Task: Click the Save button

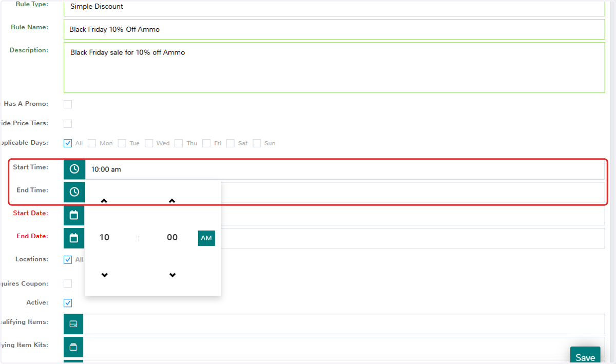Action: (x=585, y=356)
